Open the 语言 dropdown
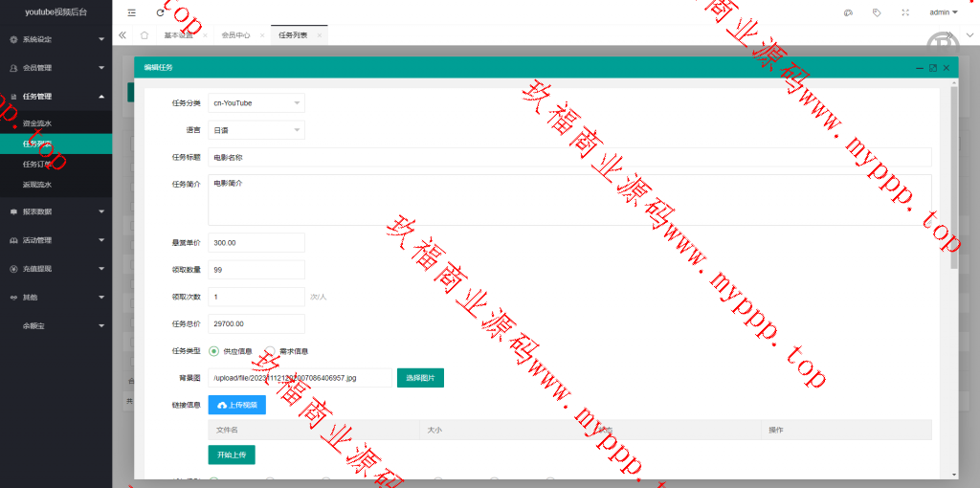The height and width of the screenshot is (488, 980). 256,129
